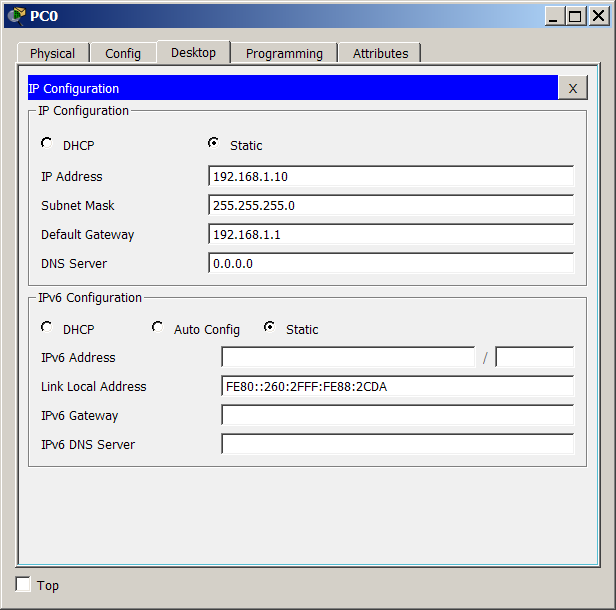
Task: Click the DNS Server field
Action: (391, 264)
